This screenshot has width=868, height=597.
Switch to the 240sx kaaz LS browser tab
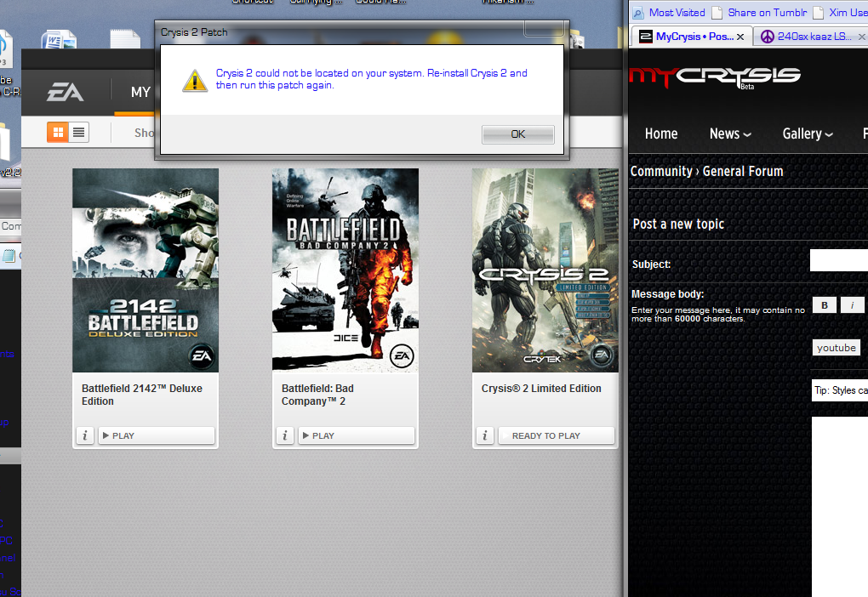click(810, 37)
